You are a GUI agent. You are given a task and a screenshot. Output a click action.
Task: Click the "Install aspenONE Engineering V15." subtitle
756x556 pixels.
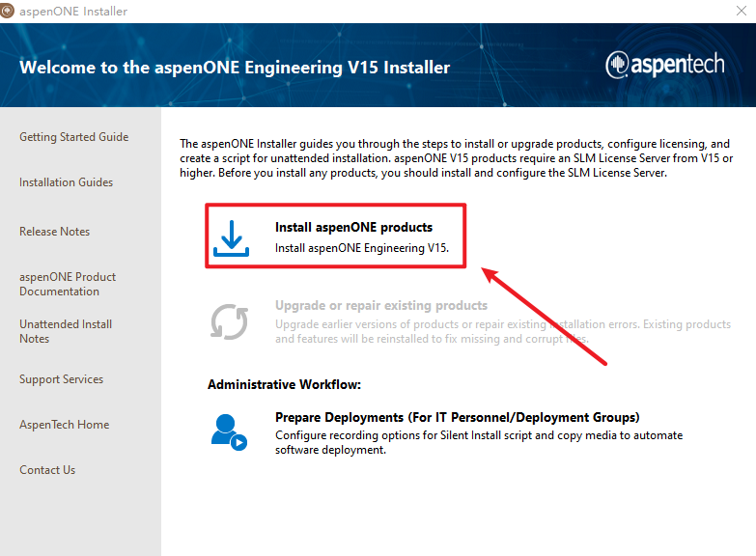[362, 247]
